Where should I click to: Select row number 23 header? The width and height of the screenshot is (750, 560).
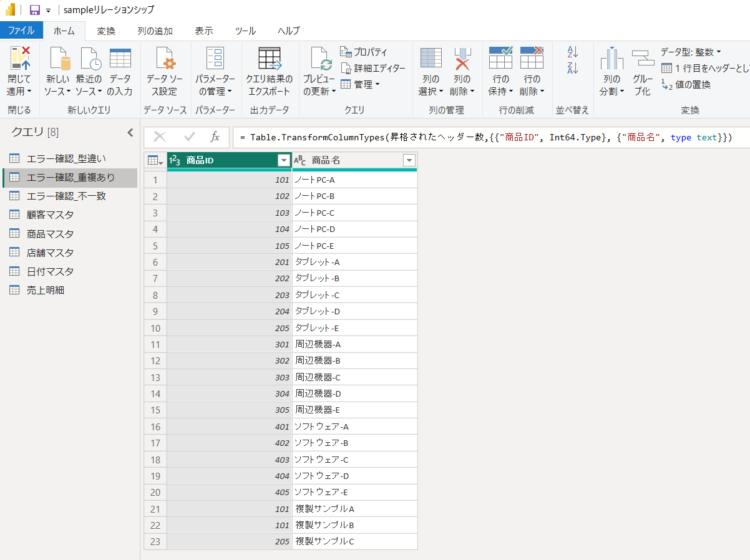pos(155,541)
